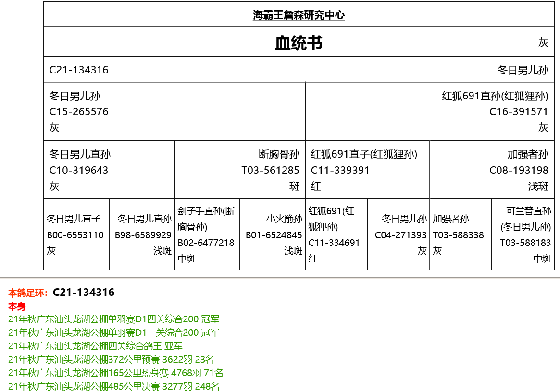Select ring number C11-339391
The height and width of the screenshot is (392, 560).
(x=340, y=171)
